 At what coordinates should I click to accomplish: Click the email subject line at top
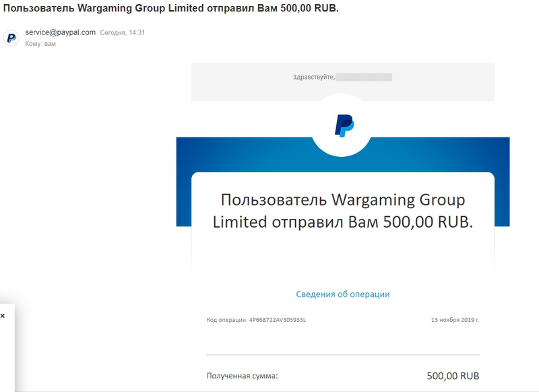(171, 8)
